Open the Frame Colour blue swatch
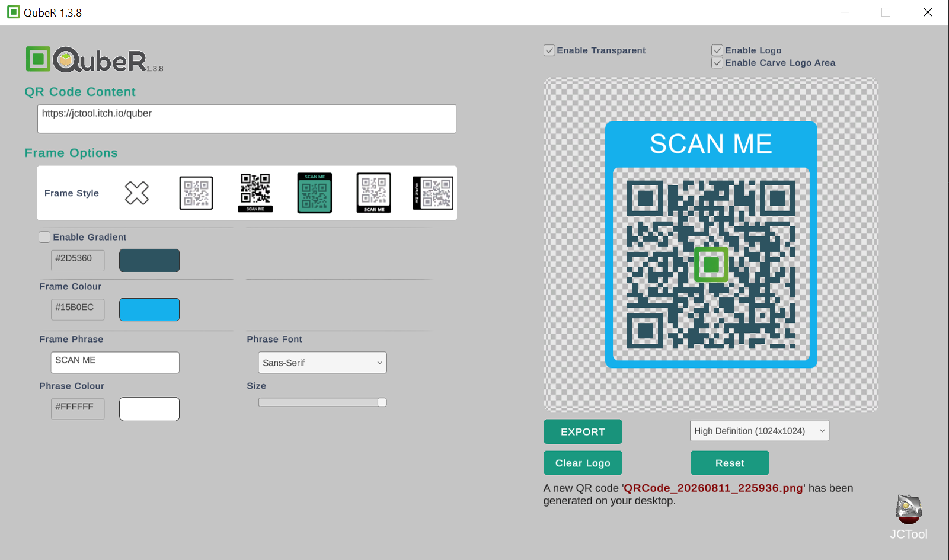 coord(149,309)
